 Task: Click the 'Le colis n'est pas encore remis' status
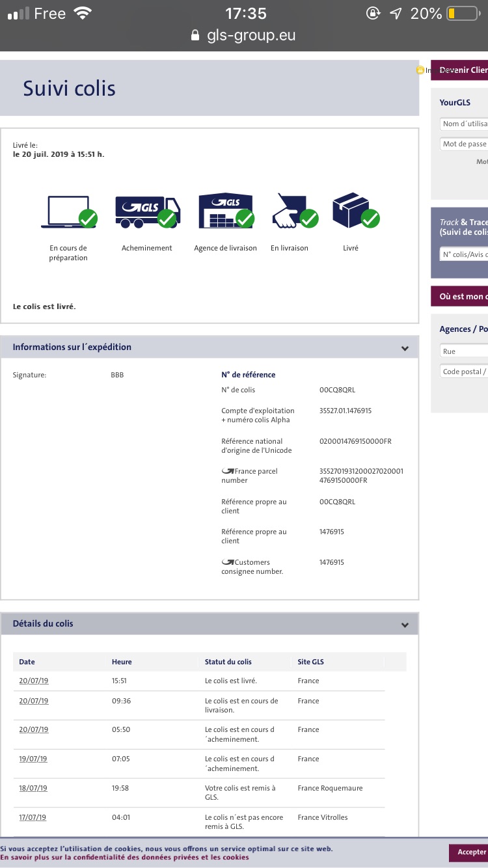point(244,822)
